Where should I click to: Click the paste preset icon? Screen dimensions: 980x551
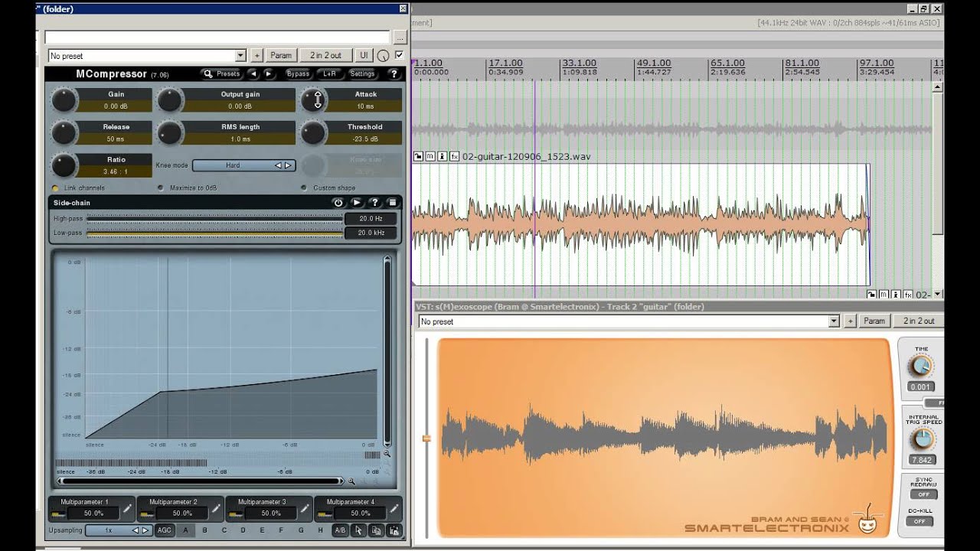(394, 530)
